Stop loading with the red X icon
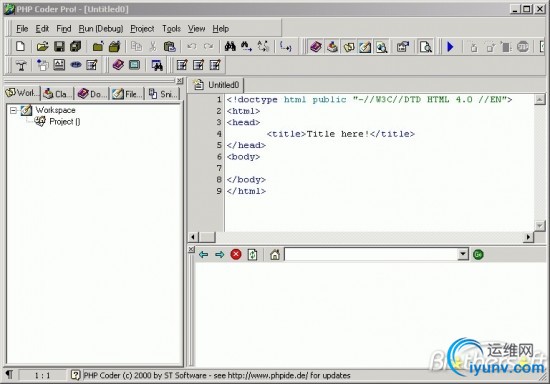550x384 pixels. coord(236,255)
